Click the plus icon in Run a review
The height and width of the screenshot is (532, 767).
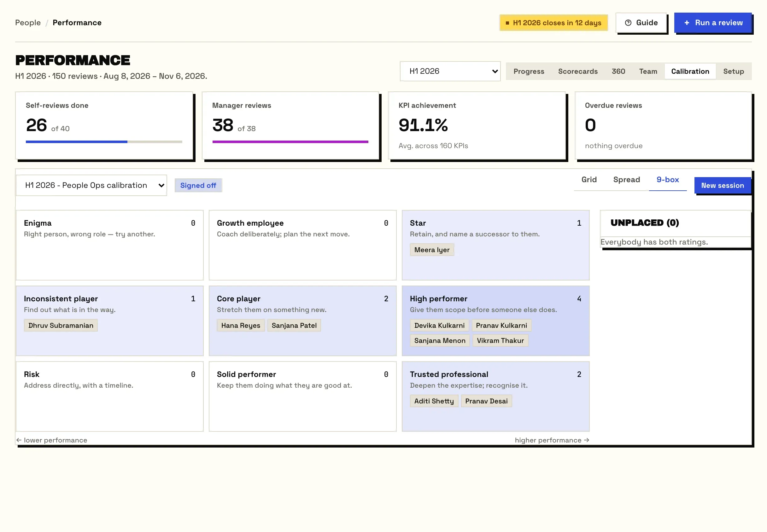[x=687, y=23]
